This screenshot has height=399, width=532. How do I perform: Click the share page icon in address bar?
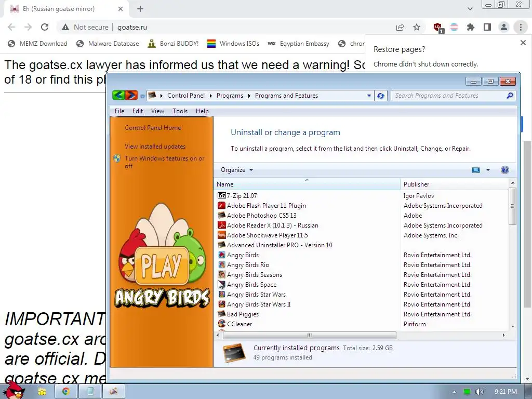(x=400, y=27)
